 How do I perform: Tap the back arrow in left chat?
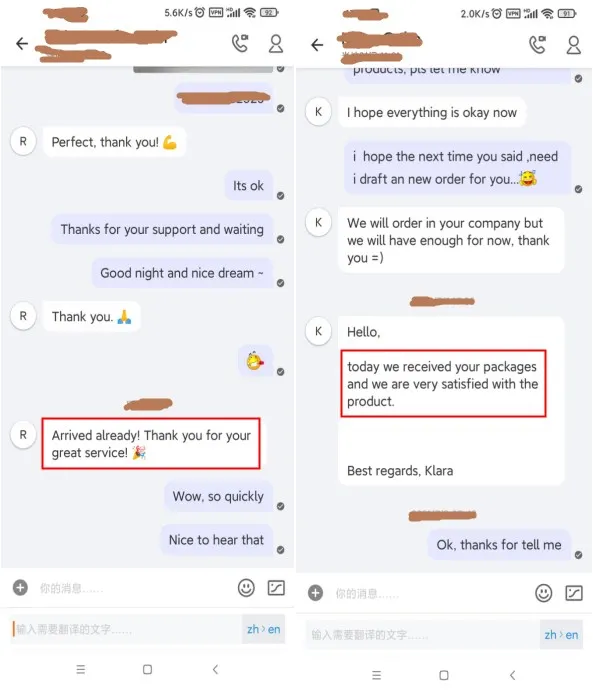click(x=22, y=43)
